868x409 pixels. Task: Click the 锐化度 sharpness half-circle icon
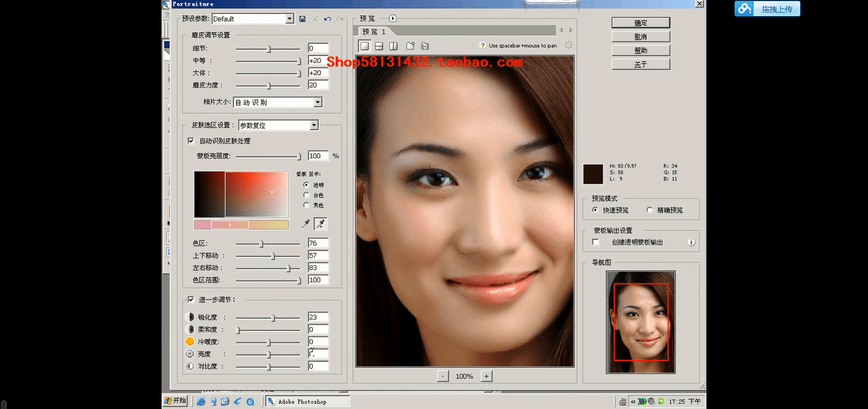coord(189,317)
